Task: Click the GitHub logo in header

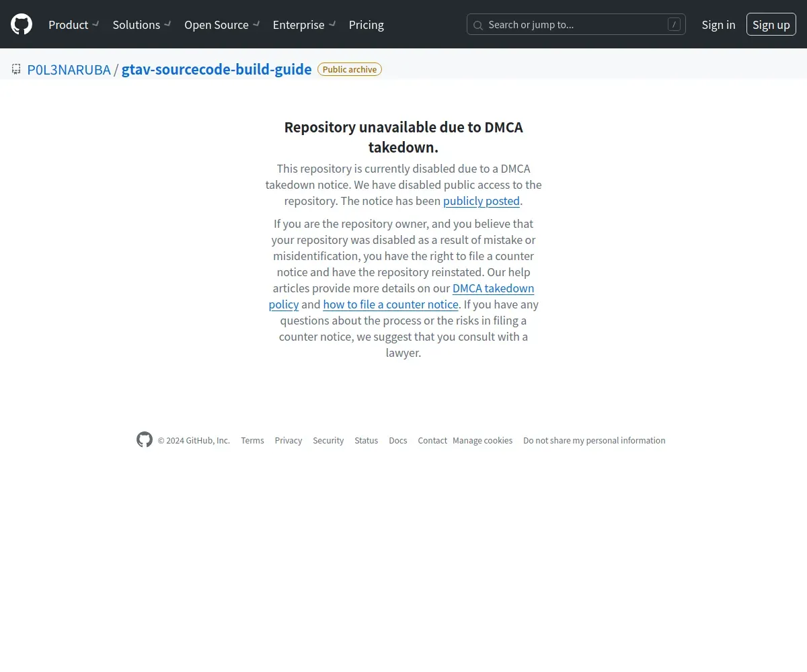Action: pyautogui.click(x=22, y=25)
